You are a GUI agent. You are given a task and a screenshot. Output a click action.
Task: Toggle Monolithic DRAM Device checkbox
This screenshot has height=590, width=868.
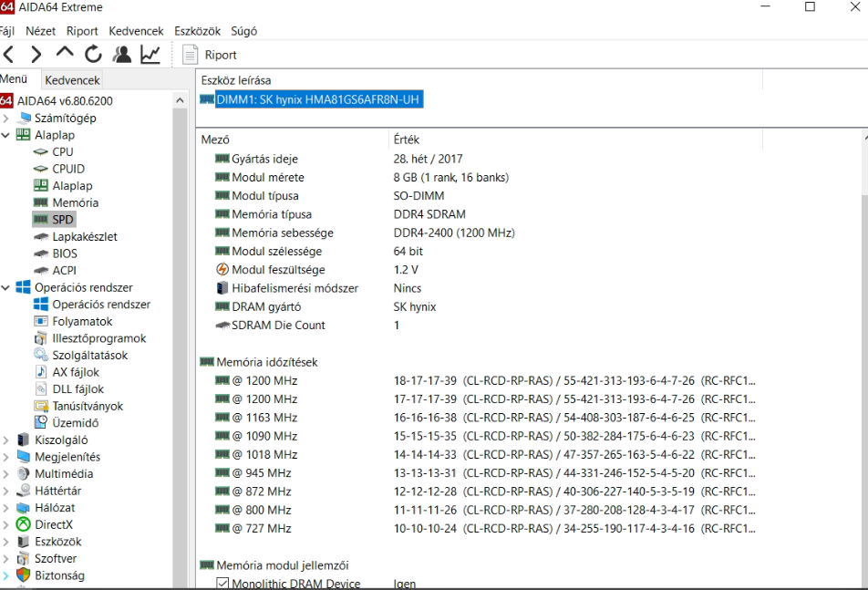point(222,584)
